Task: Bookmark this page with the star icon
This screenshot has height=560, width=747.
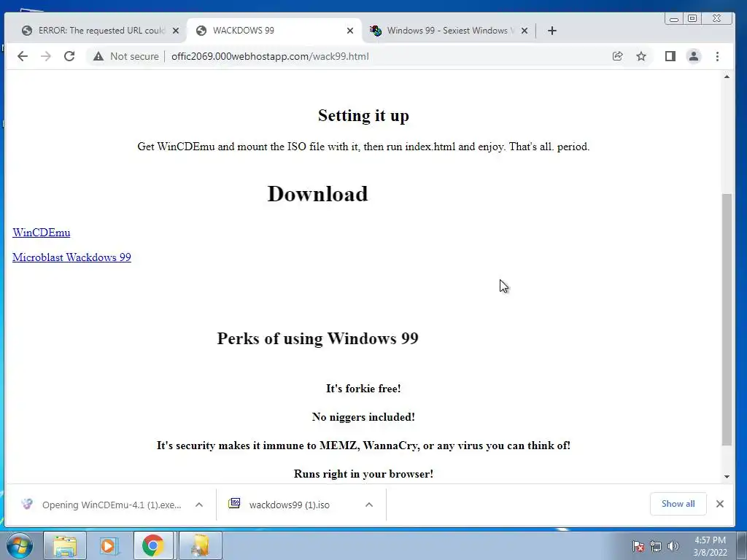Action: [x=641, y=56]
